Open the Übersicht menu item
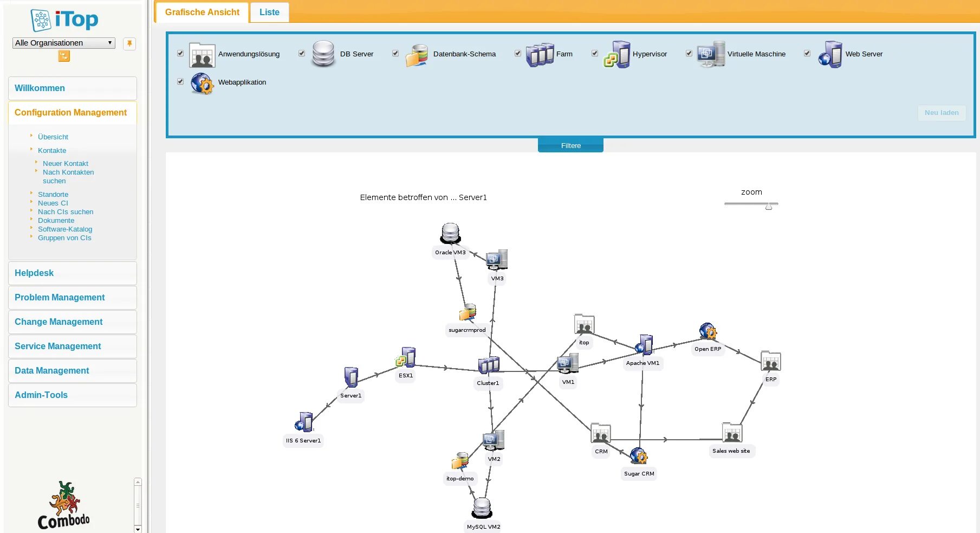The image size is (980, 533). [x=53, y=137]
